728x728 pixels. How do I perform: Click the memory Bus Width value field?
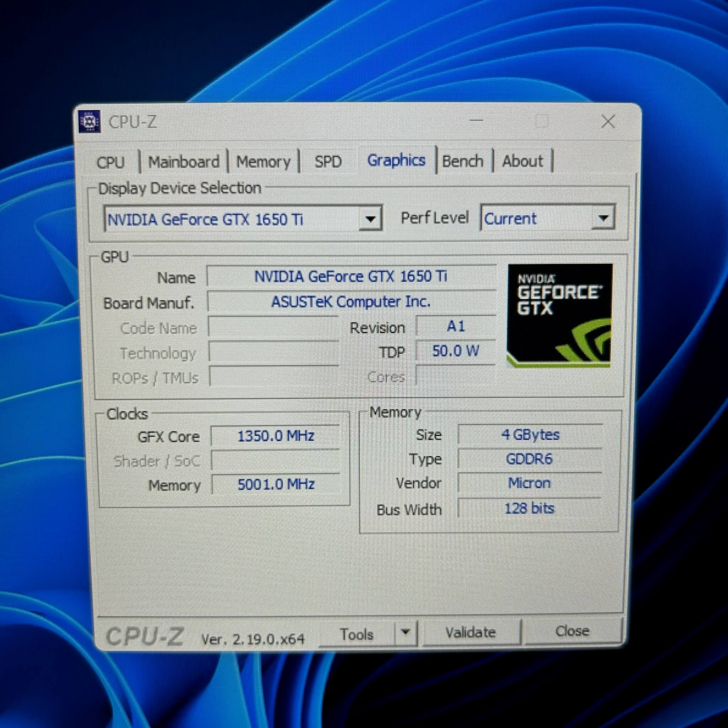pos(529,509)
